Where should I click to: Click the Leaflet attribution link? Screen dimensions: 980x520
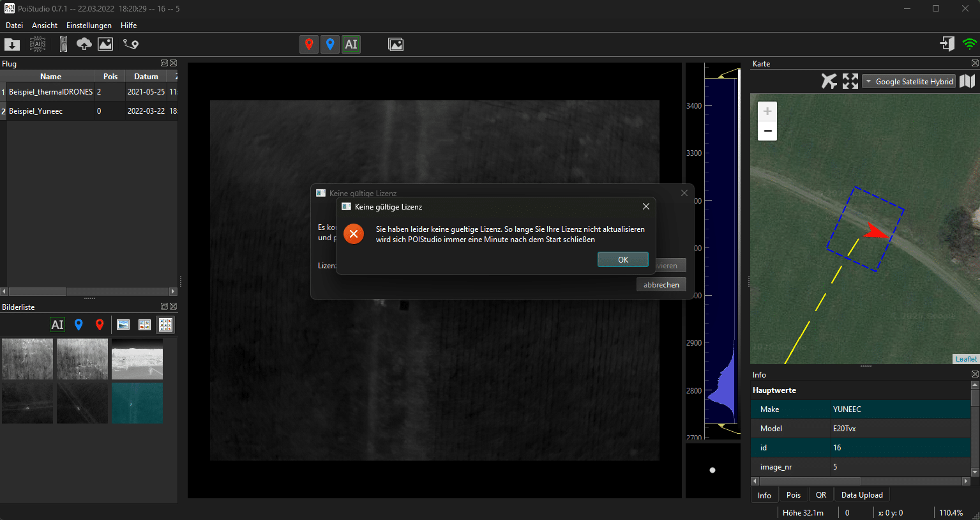(x=966, y=359)
